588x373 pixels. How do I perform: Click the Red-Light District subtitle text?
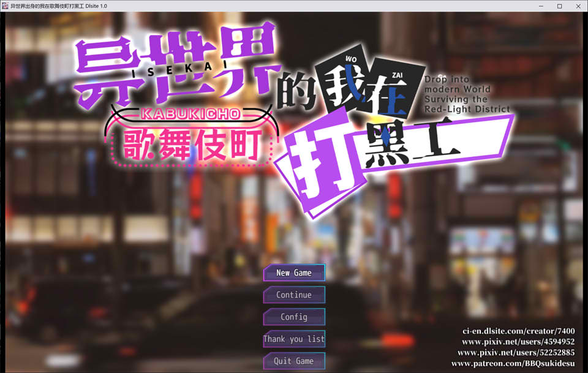[x=467, y=109]
